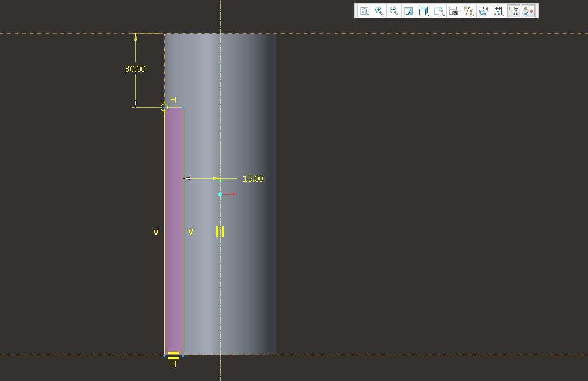Click the Zoom Out magnifier icon
Screen dimensions: 588x381
coord(394,11)
